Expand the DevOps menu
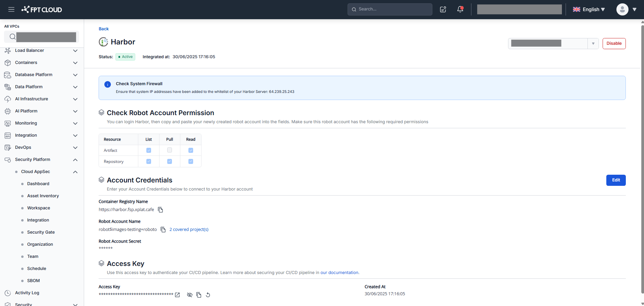This screenshot has width=644, height=306. 75,148
